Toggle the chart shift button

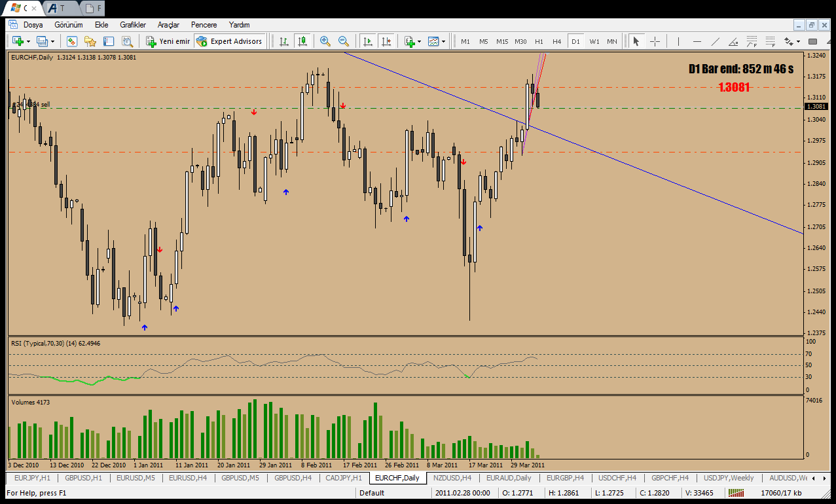tap(386, 41)
